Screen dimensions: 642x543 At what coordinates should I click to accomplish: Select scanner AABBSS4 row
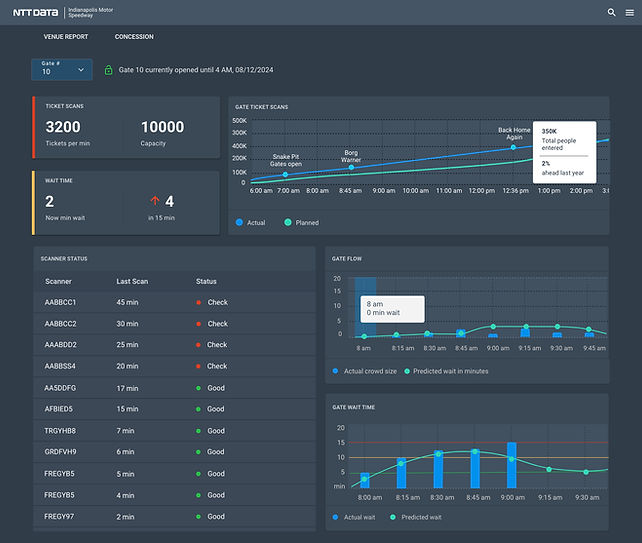pos(174,366)
